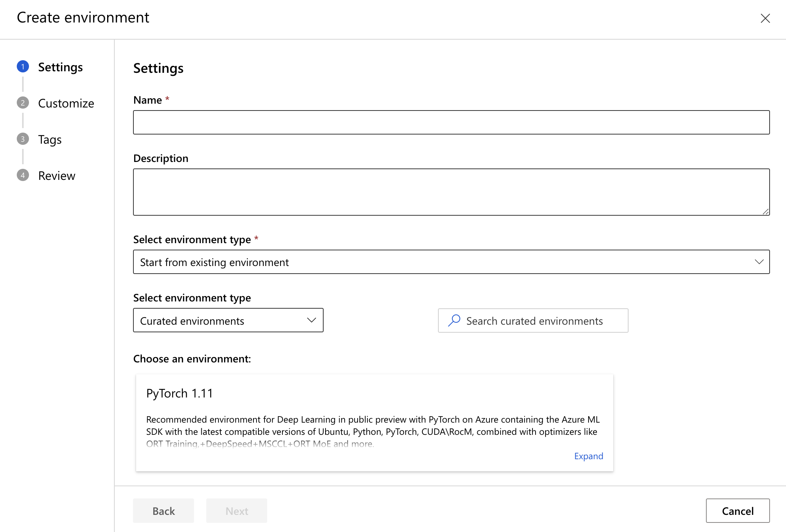This screenshot has width=786, height=532.
Task: Expand the PyTorch 1.11 environment details
Action: (x=588, y=456)
